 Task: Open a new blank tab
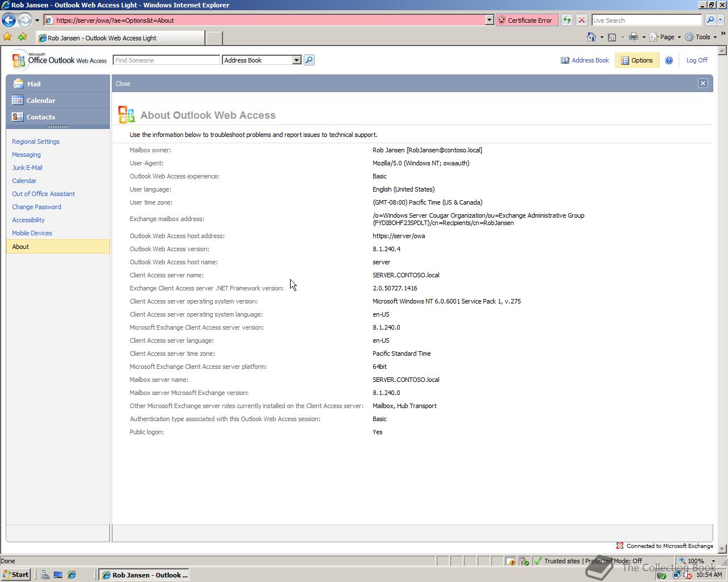[x=214, y=38]
